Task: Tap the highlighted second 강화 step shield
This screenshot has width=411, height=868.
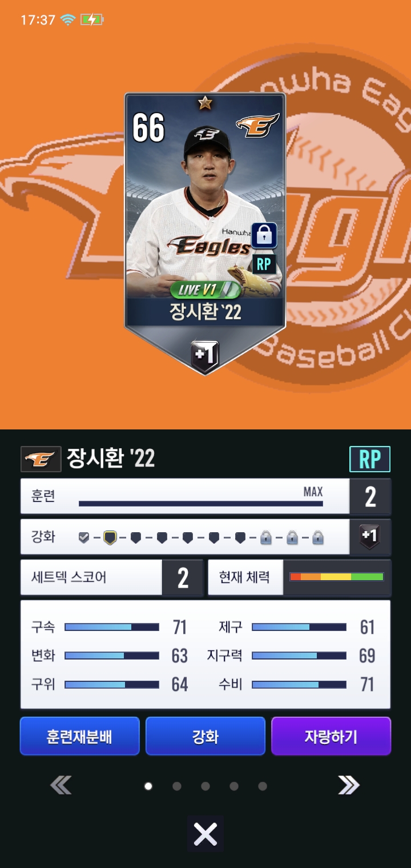Action: tap(110, 537)
